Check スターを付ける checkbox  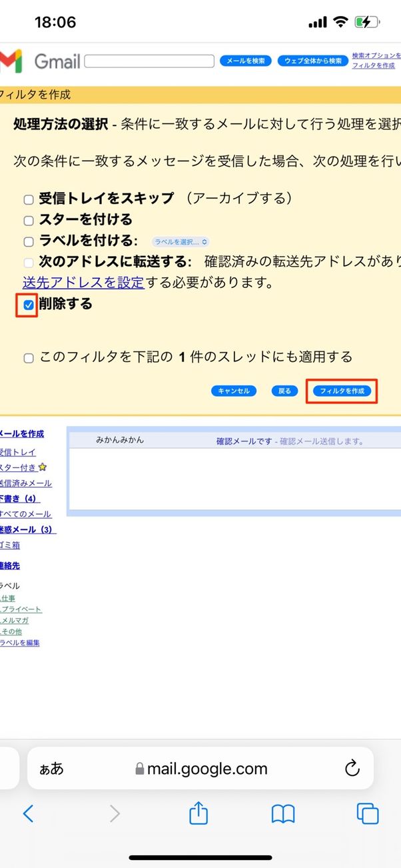28,221
